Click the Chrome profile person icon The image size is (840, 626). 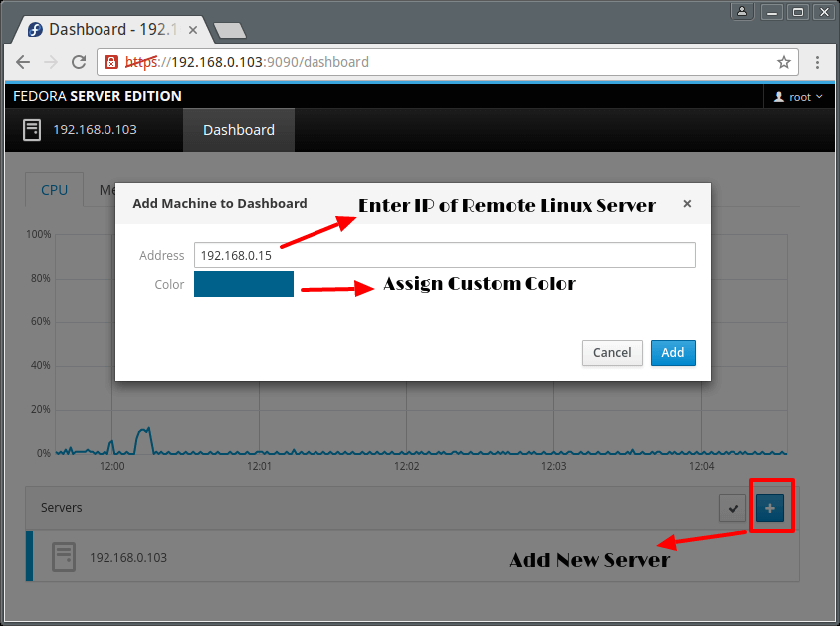pos(742,11)
